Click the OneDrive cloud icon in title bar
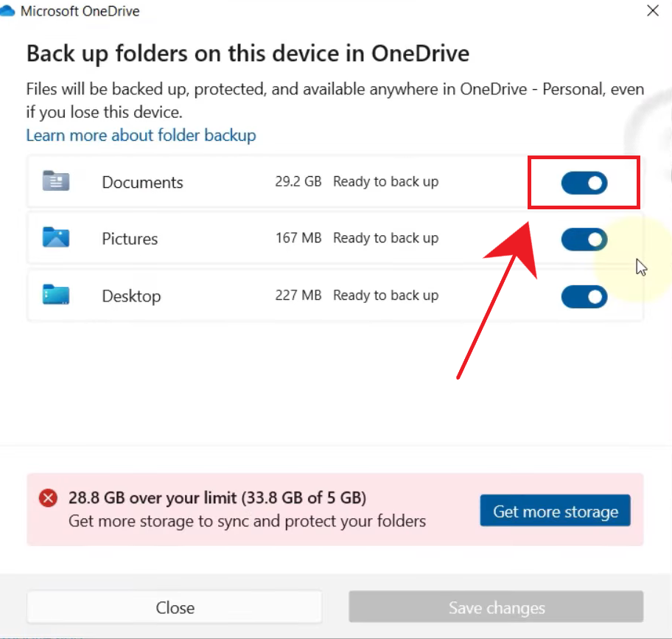This screenshot has width=672, height=639. [x=8, y=11]
